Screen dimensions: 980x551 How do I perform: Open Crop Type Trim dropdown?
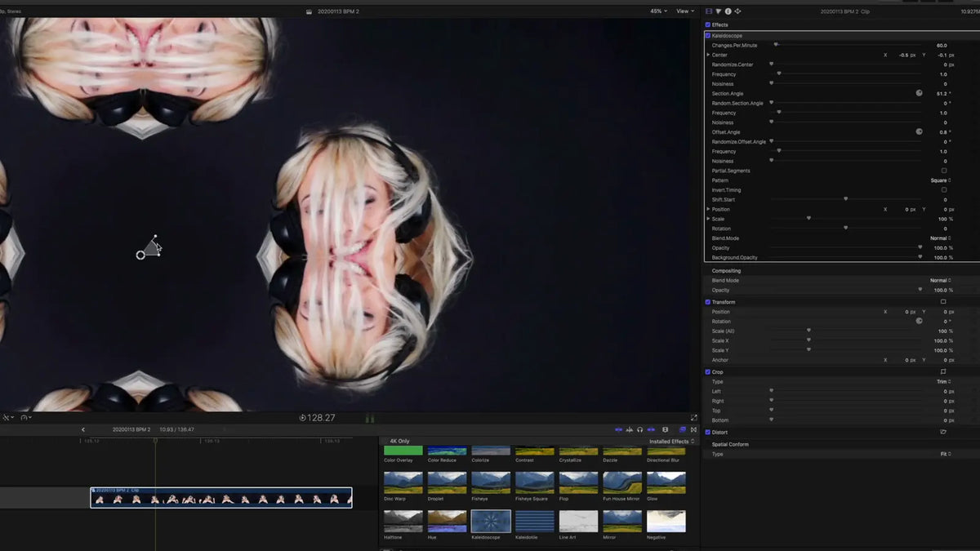coord(942,381)
